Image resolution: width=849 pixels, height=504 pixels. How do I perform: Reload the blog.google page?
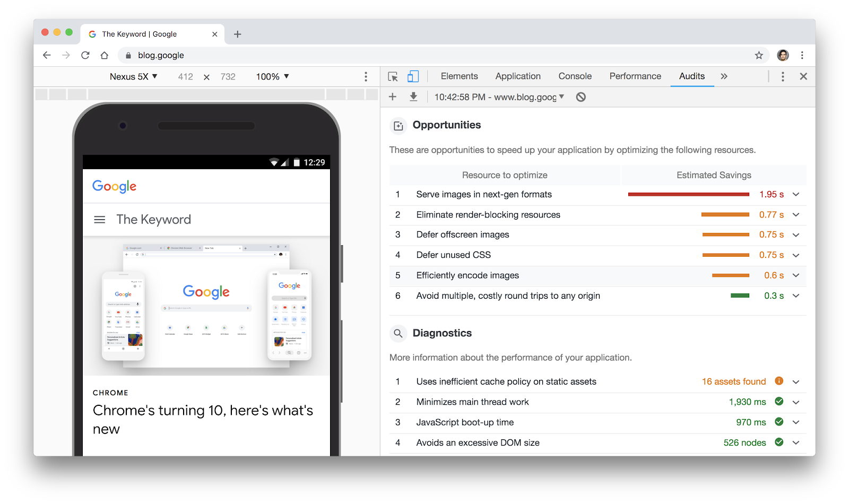click(x=85, y=55)
